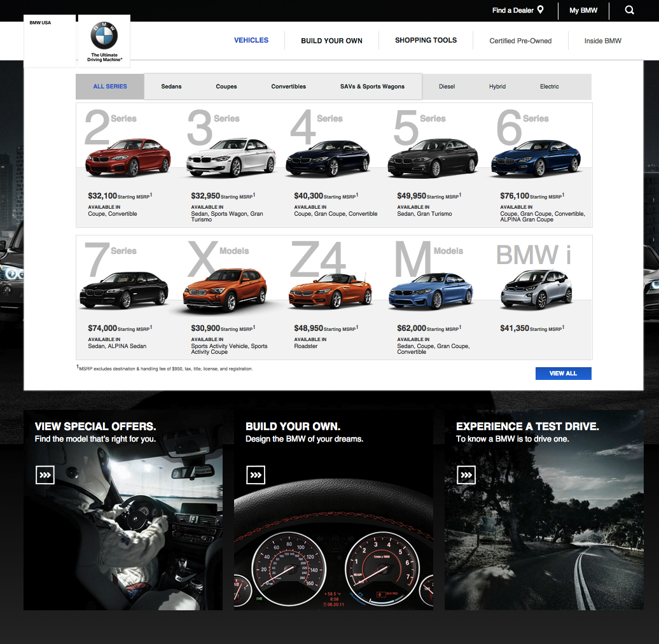Click the MSRP footnote disclaimer text
Viewport: 659px width, 644px height.
165,368
